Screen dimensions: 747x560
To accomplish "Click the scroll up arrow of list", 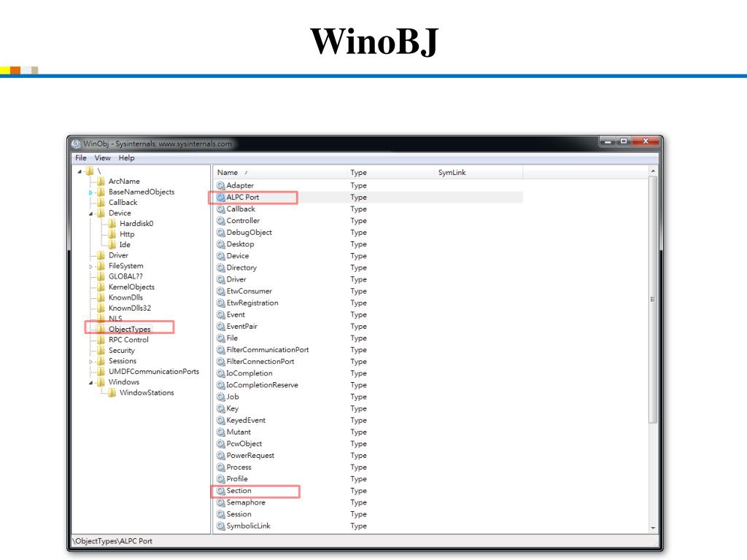I will coord(653,171).
